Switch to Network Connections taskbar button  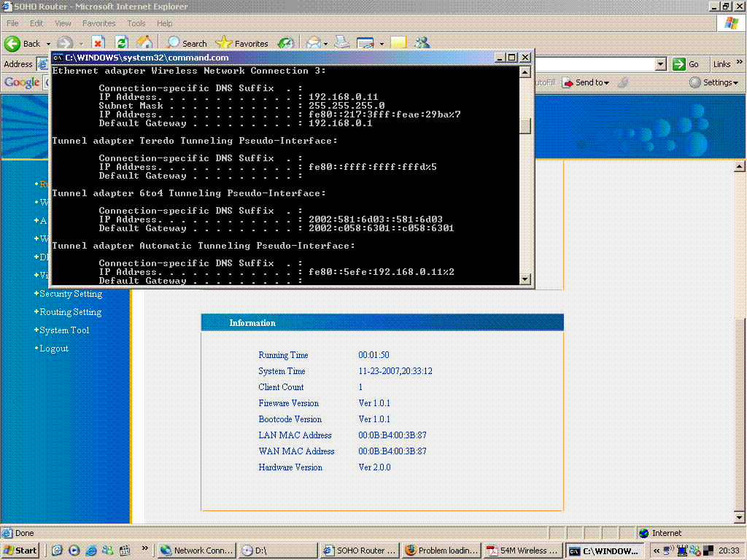[196, 551]
